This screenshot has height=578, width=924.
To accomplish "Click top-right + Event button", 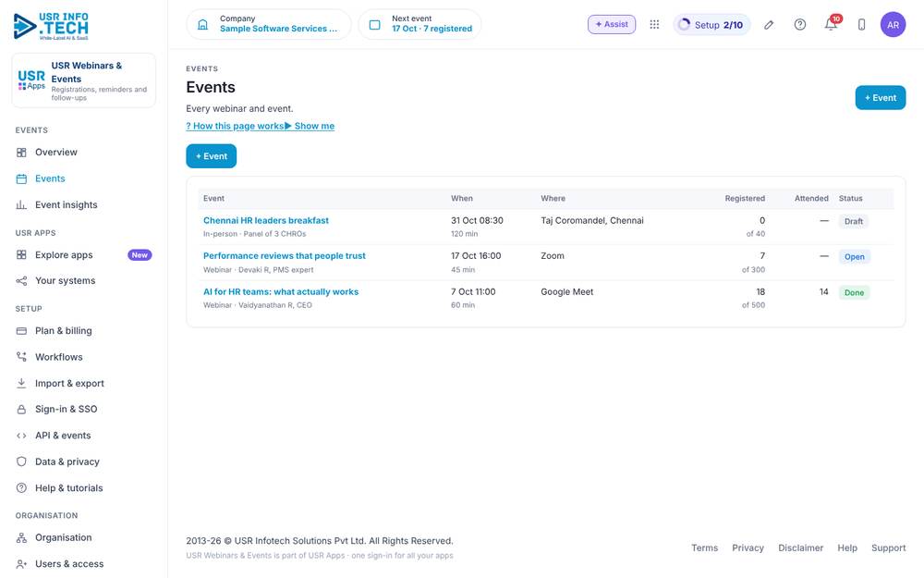I will 881,98.
